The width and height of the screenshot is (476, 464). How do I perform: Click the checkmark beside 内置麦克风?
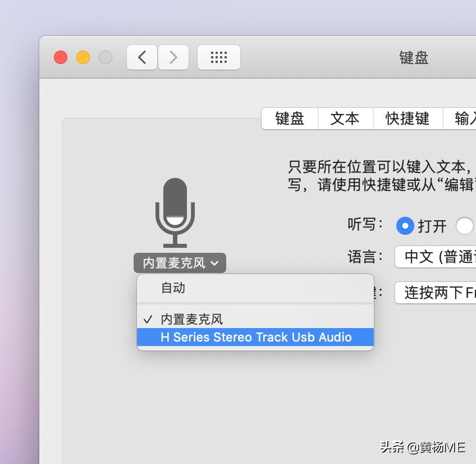click(148, 319)
